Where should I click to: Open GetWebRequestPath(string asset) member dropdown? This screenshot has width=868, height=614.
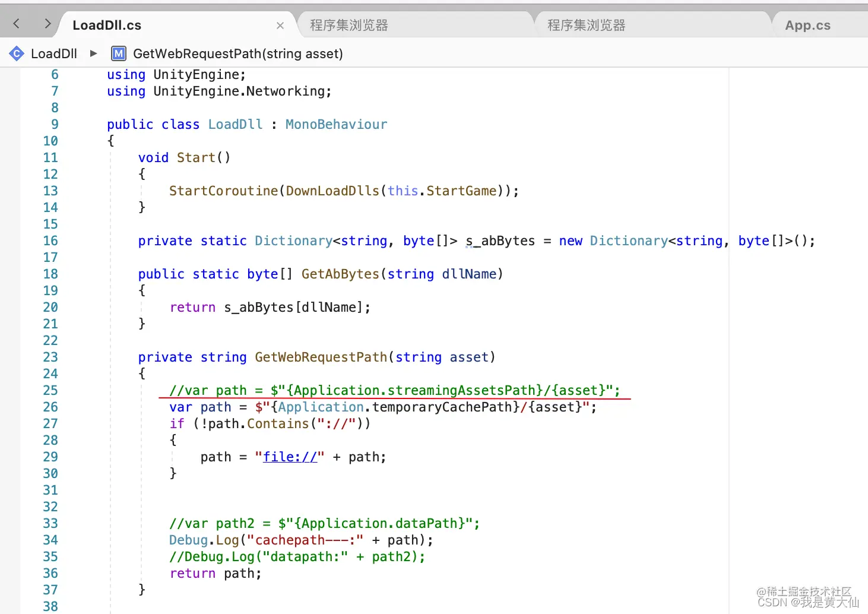238,53
